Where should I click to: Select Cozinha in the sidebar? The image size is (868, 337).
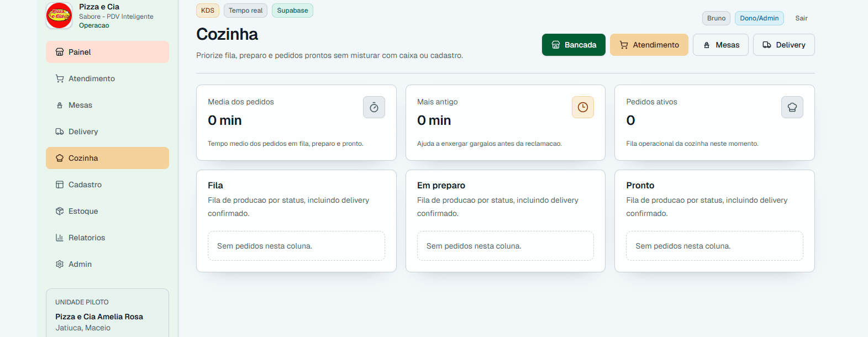(x=107, y=158)
